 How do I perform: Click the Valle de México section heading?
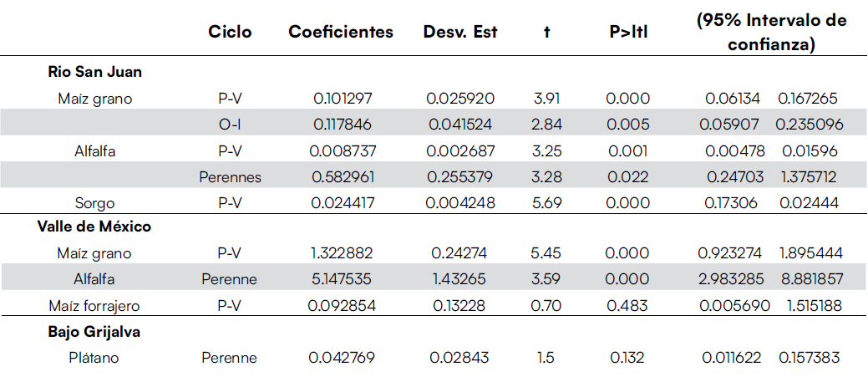coord(94,227)
